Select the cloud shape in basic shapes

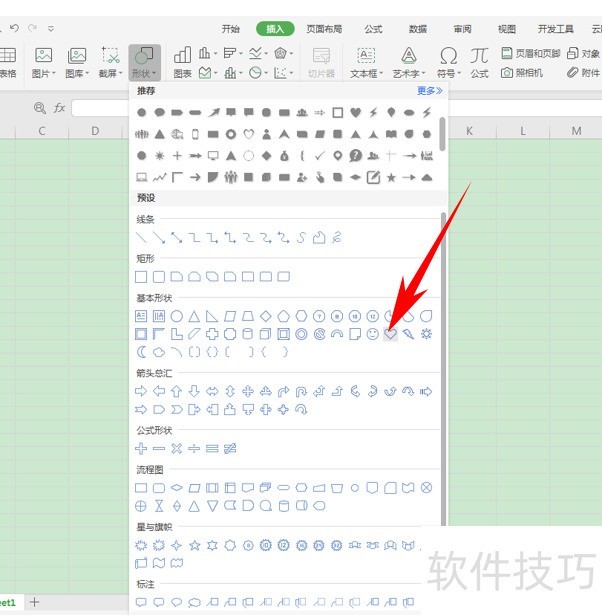click(x=159, y=352)
